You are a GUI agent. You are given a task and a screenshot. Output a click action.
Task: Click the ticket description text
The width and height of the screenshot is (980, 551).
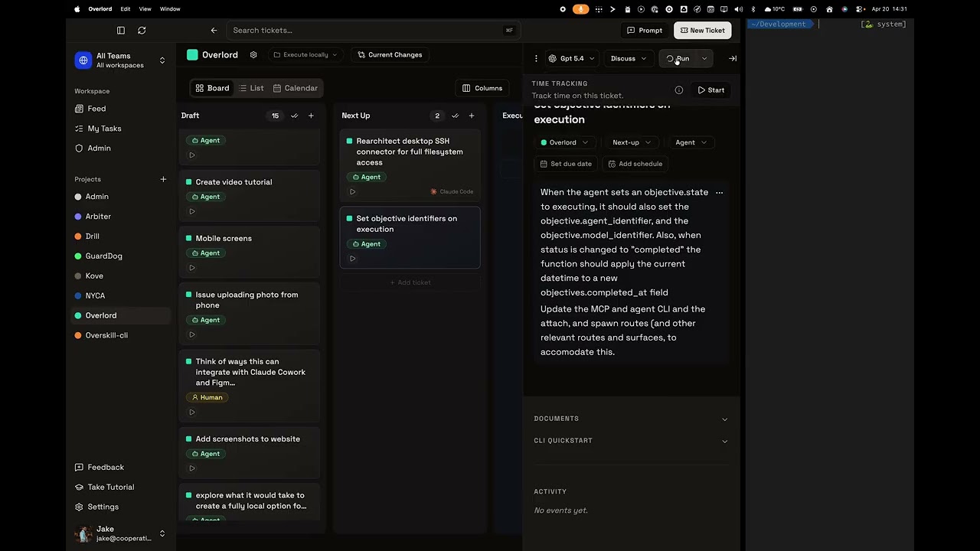click(626, 272)
